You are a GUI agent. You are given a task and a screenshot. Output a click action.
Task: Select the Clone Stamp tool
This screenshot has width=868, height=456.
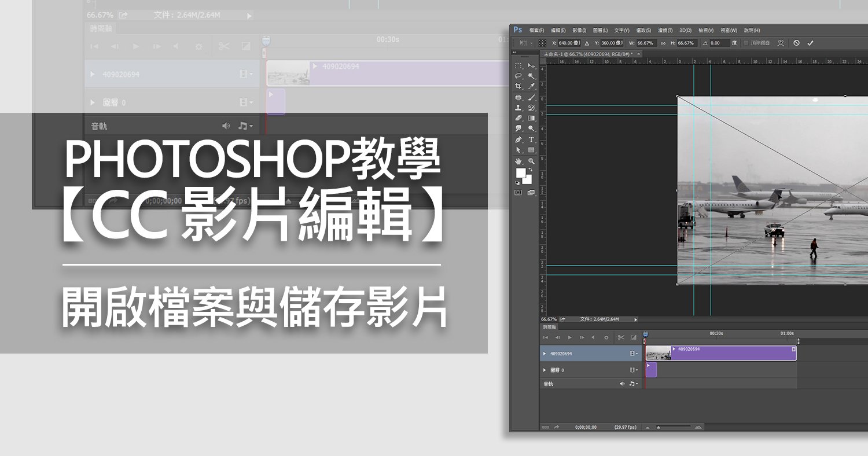518,108
